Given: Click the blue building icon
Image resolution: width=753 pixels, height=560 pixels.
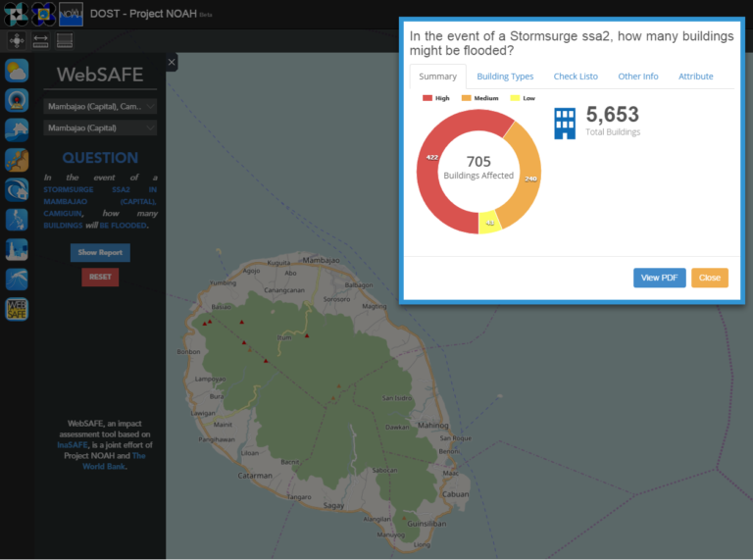Looking at the screenshot, I should (565, 124).
